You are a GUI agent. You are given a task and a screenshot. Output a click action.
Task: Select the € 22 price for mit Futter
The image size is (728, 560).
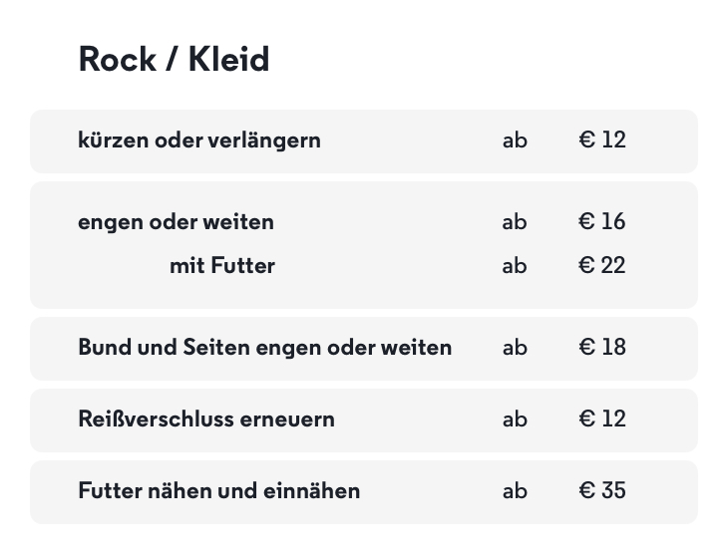coord(602,266)
